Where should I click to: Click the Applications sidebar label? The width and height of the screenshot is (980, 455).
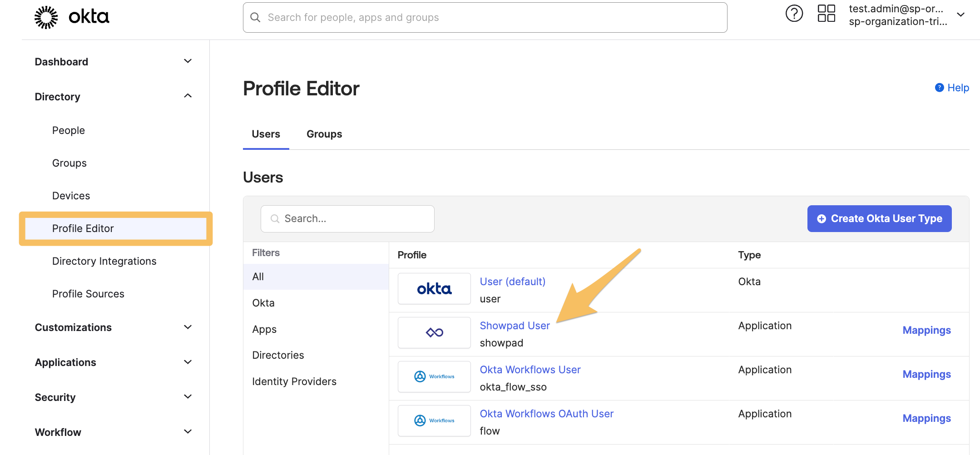pos(65,362)
